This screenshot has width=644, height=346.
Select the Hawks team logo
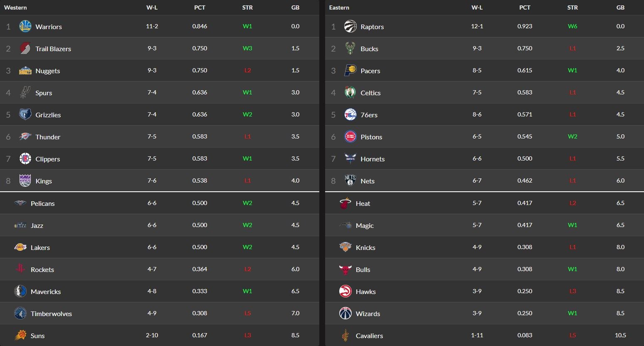coord(345,292)
